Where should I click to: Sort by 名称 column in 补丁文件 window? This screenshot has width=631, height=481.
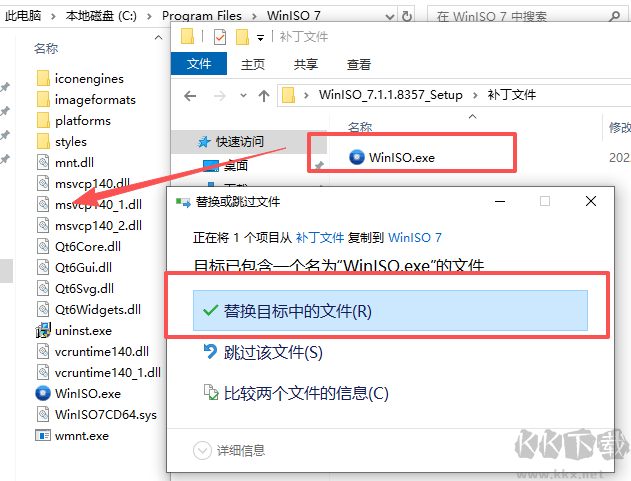[x=360, y=127]
